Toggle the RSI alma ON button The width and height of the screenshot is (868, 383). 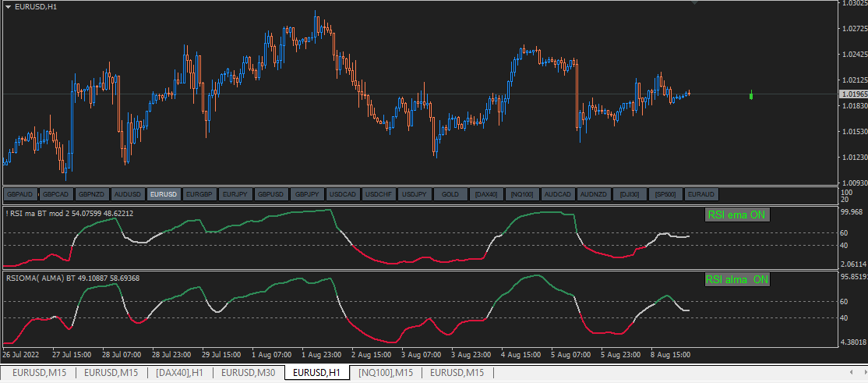click(737, 280)
